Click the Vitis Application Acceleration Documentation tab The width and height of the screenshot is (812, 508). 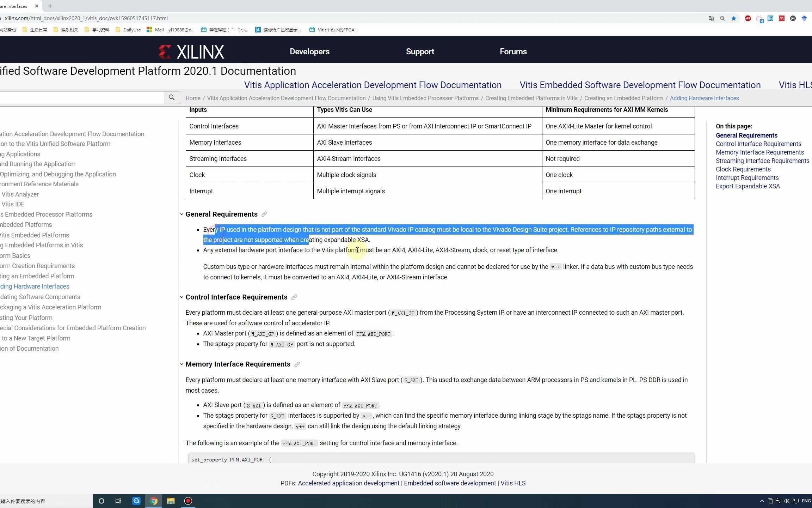click(x=373, y=85)
